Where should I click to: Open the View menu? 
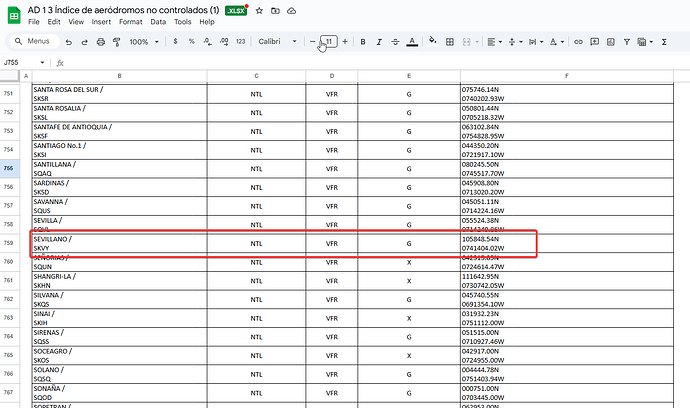coord(76,22)
